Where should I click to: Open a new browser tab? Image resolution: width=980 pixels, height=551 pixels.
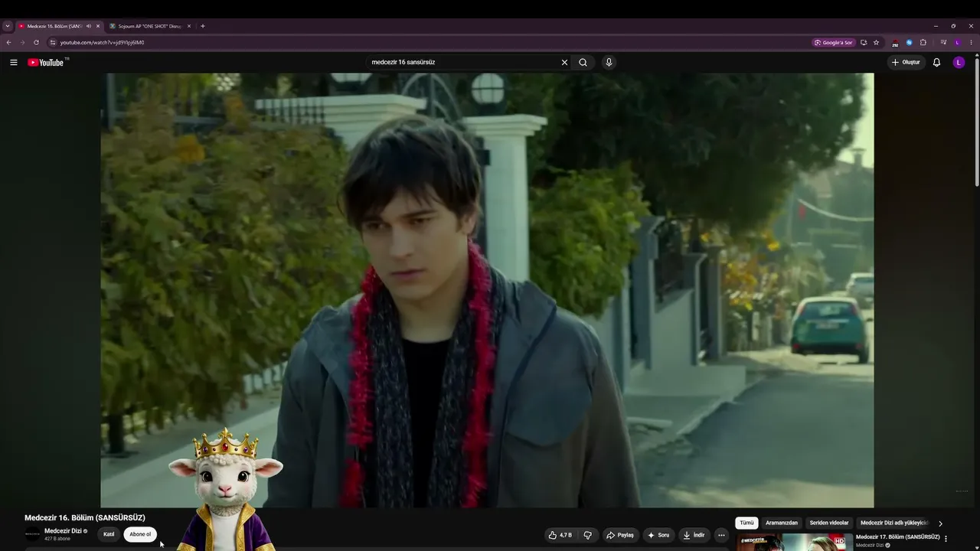click(x=202, y=26)
